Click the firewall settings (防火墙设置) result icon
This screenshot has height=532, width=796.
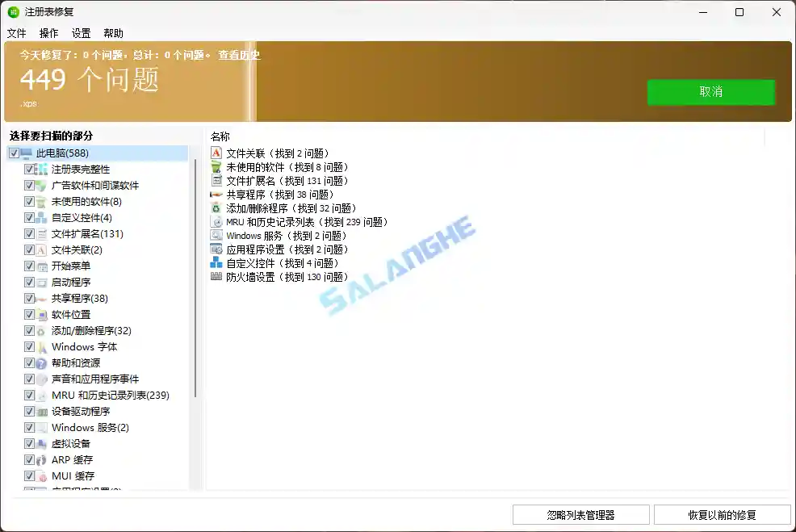(216, 277)
